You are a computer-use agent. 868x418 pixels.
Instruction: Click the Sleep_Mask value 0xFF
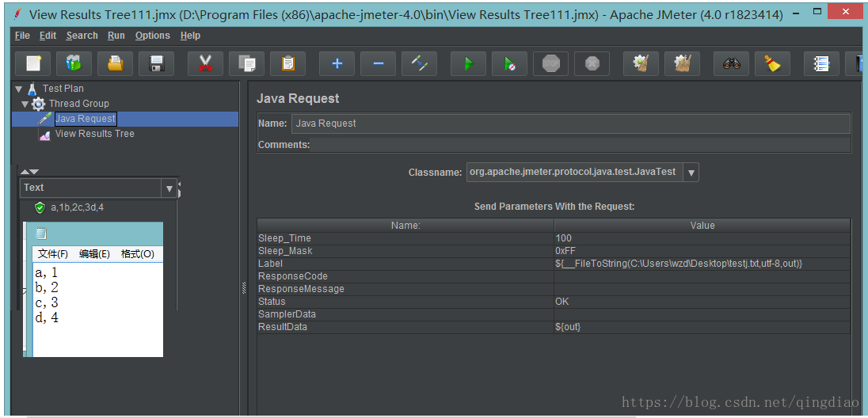point(702,251)
